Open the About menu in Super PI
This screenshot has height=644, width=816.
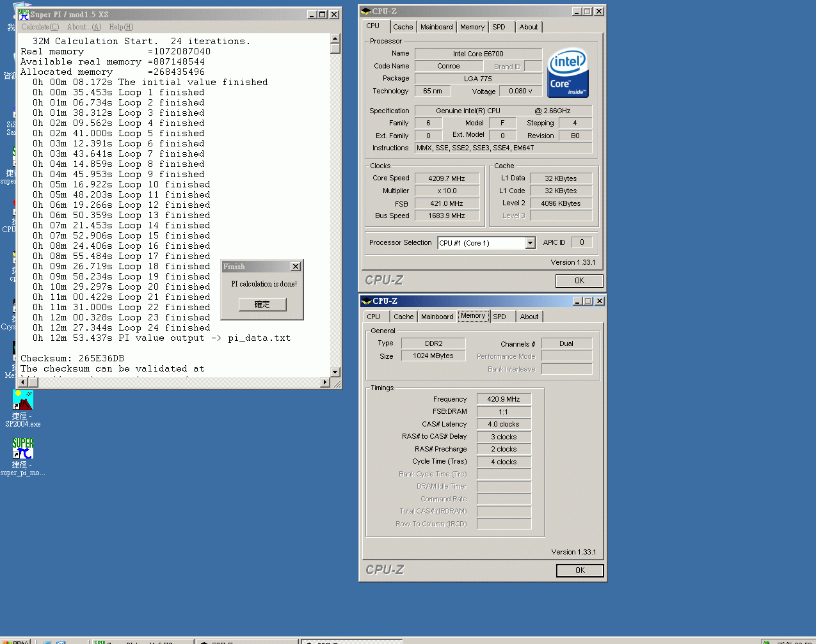(84, 27)
